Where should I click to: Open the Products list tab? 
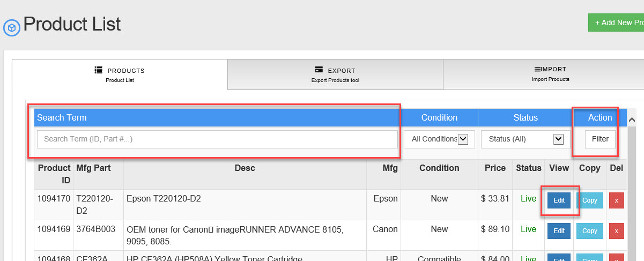120,74
